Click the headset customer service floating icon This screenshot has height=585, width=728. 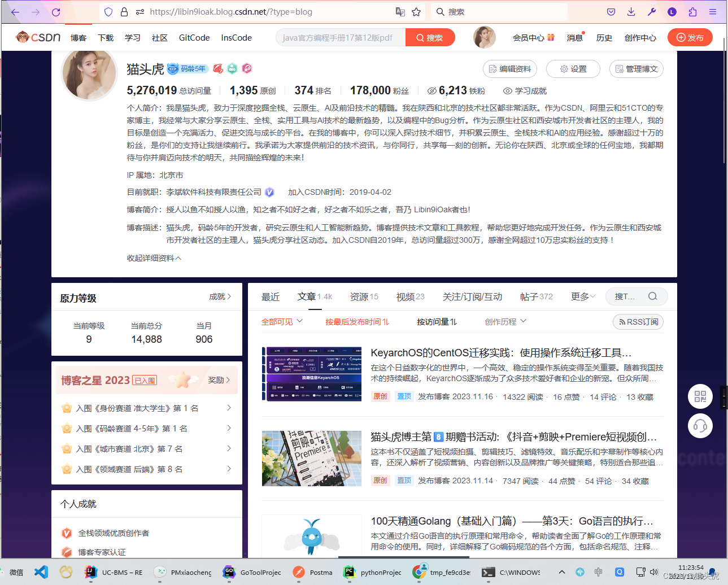click(700, 426)
